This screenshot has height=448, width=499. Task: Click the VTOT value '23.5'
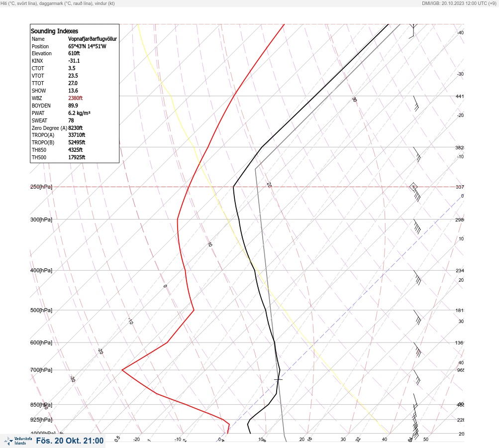coord(73,76)
